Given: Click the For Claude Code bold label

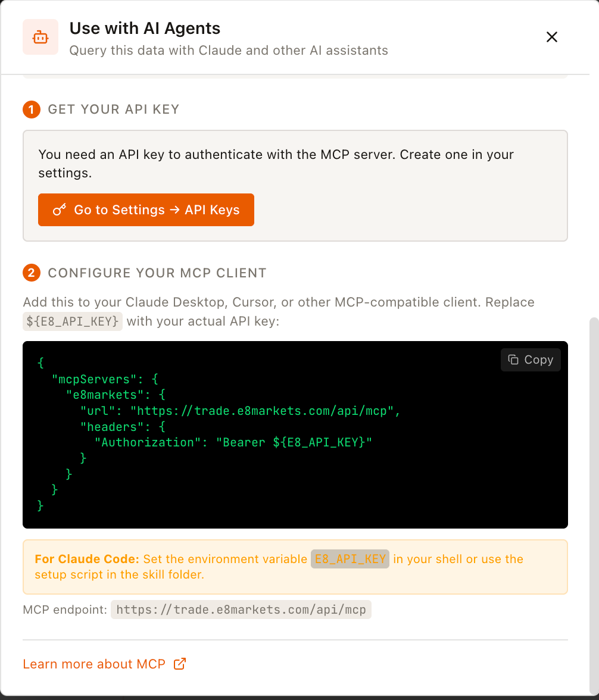Looking at the screenshot, I should [x=87, y=559].
